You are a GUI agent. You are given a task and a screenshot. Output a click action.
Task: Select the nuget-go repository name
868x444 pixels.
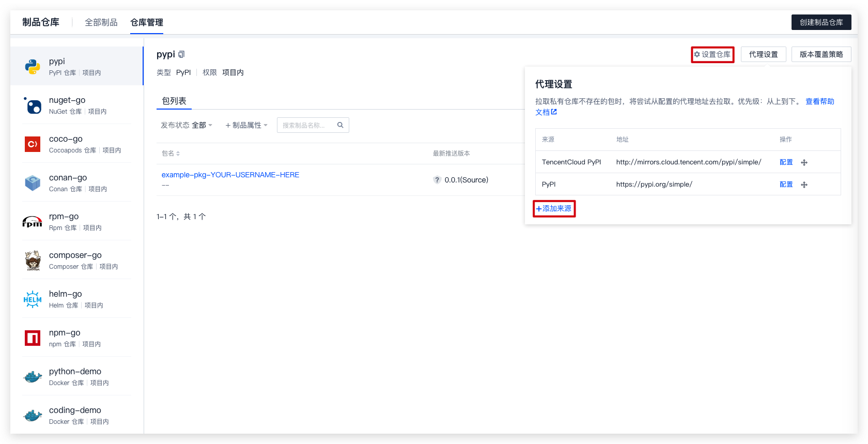click(67, 100)
